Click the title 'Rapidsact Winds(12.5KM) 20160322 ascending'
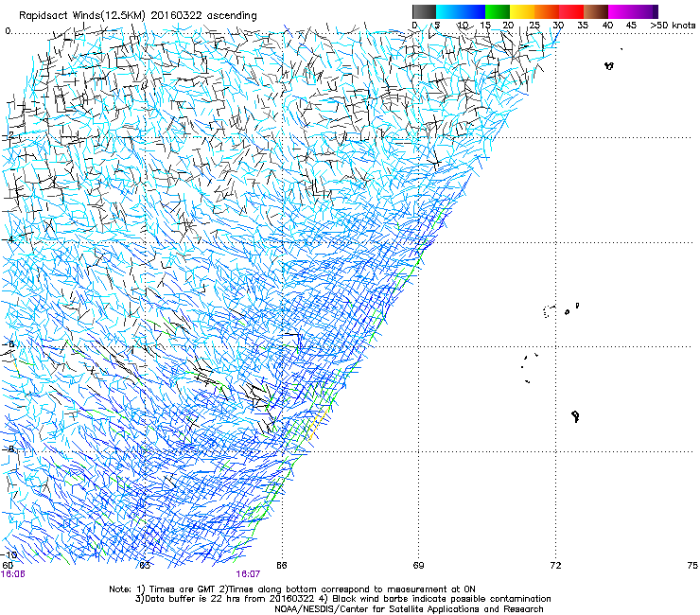 pos(138,16)
